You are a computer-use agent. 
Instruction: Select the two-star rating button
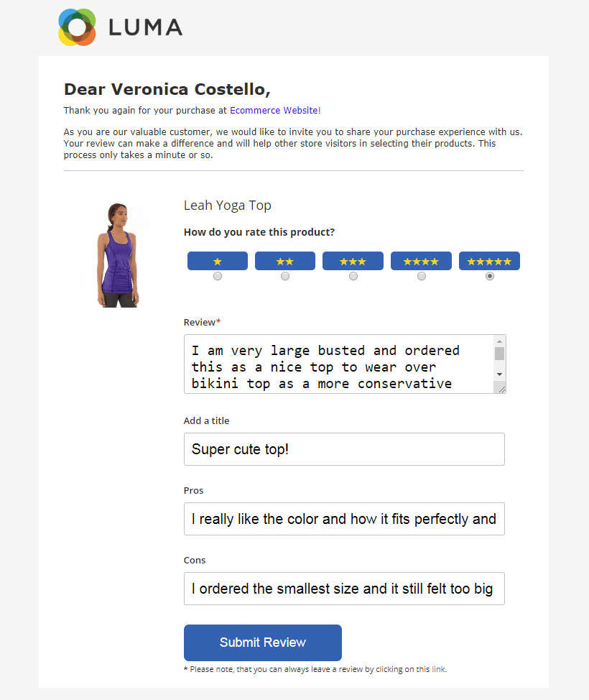point(284,261)
